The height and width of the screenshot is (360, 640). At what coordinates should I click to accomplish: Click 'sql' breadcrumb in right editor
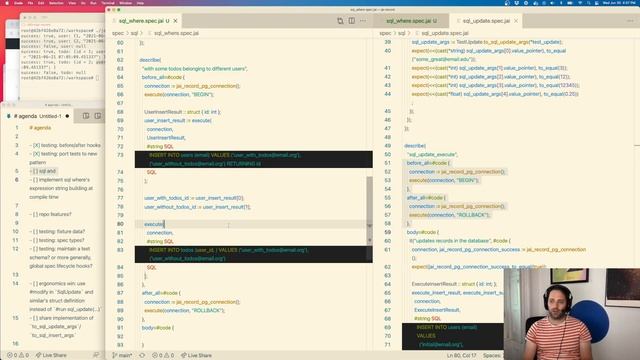(x=402, y=33)
